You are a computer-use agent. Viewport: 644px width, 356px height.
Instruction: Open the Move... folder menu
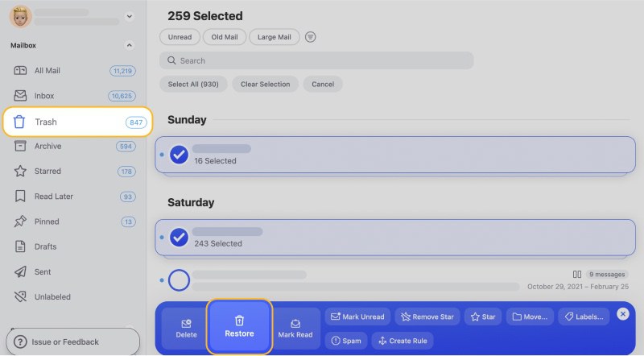530,317
